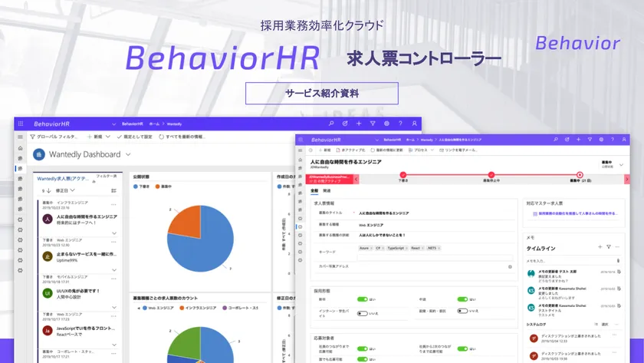Expand the 募集中 status chevron in record header
The height and width of the screenshot is (363, 644).
621,164
